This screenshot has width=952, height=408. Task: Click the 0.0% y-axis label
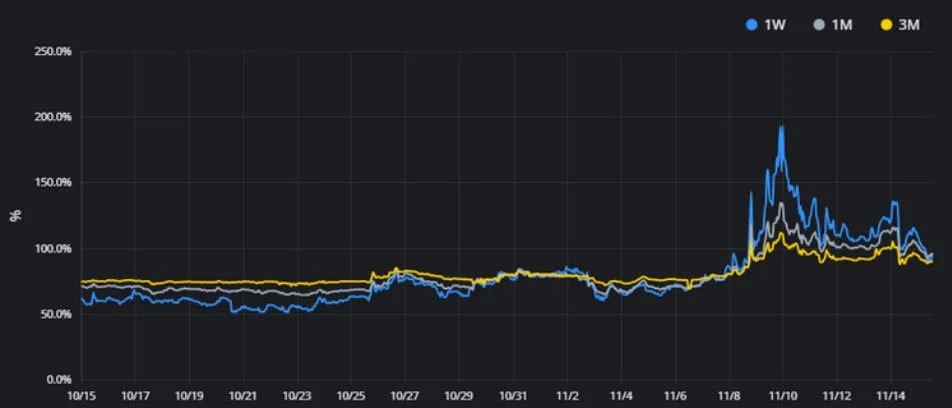pos(60,380)
